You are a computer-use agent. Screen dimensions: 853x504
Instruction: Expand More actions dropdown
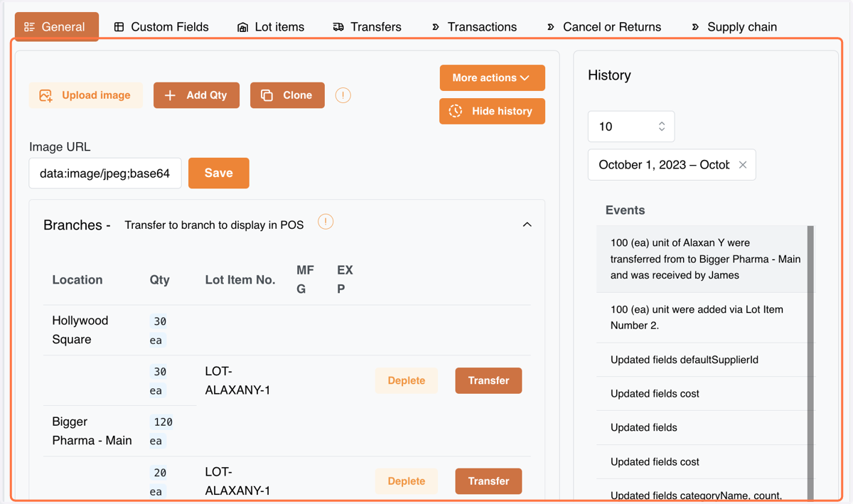pos(492,77)
